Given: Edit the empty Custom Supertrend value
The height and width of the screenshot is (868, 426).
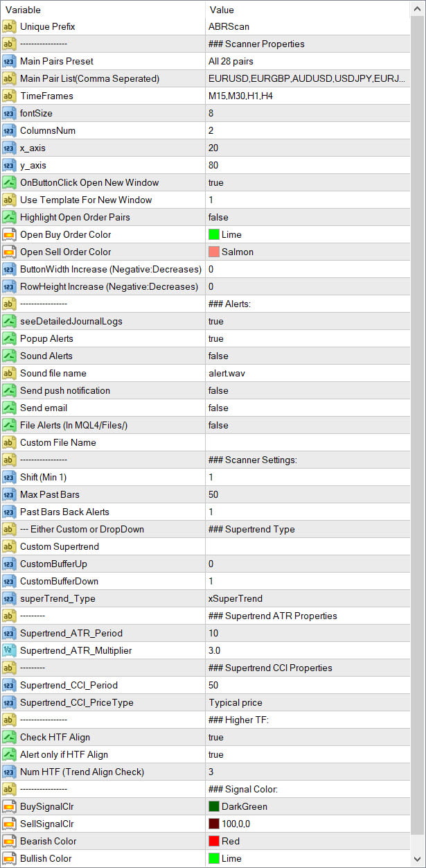Looking at the screenshot, I should point(308,546).
